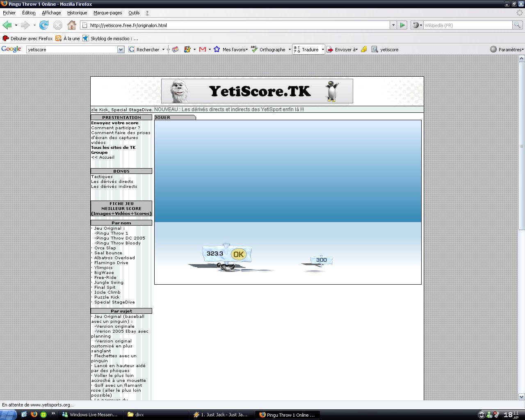Screen dimensions: 525x420
Task: Click the Gmail envelope icon
Action: [x=203, y=49]
